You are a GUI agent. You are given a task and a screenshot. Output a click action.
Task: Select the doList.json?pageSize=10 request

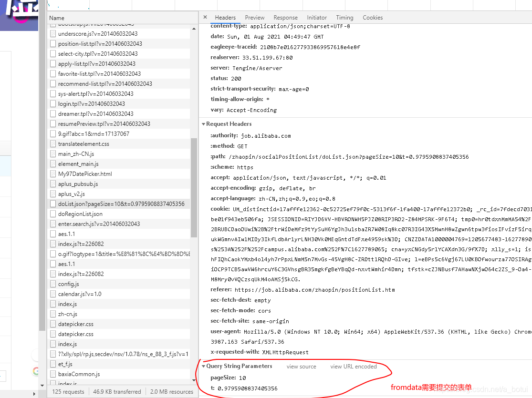tap(119, 204)
